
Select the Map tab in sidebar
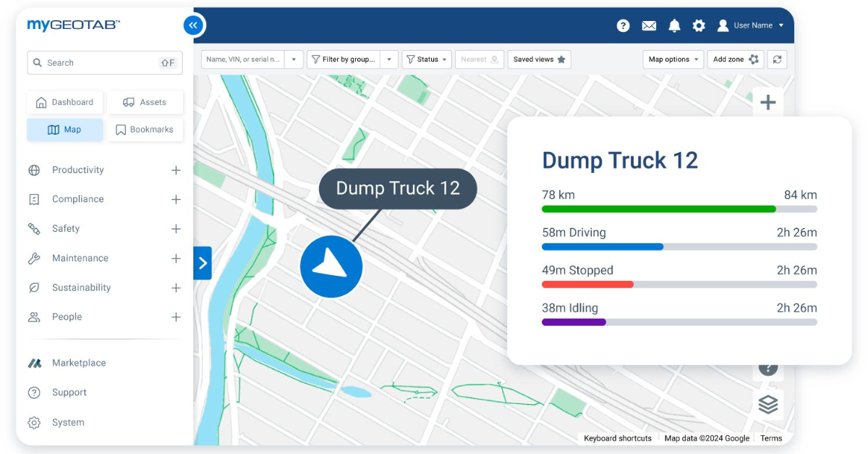(x=65, y=130)
